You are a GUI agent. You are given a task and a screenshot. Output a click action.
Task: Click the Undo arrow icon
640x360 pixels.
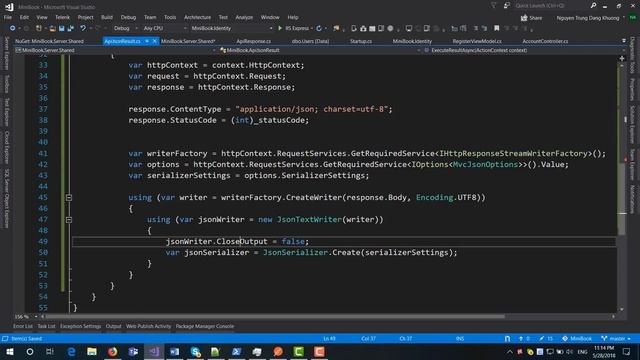pyautogui.click(x=83, y=28)
